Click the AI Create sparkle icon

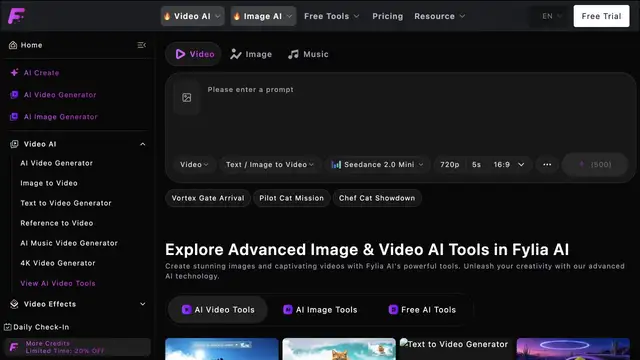click(x=14, y=73)
